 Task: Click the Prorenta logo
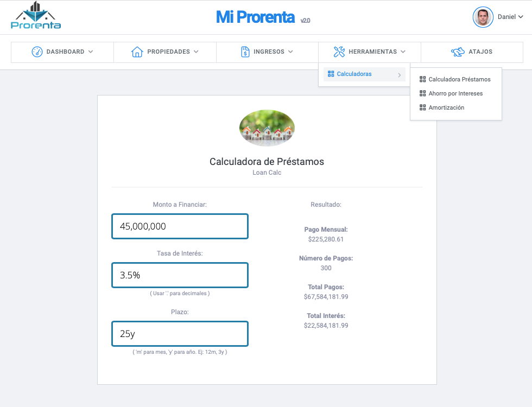point(36,15)
